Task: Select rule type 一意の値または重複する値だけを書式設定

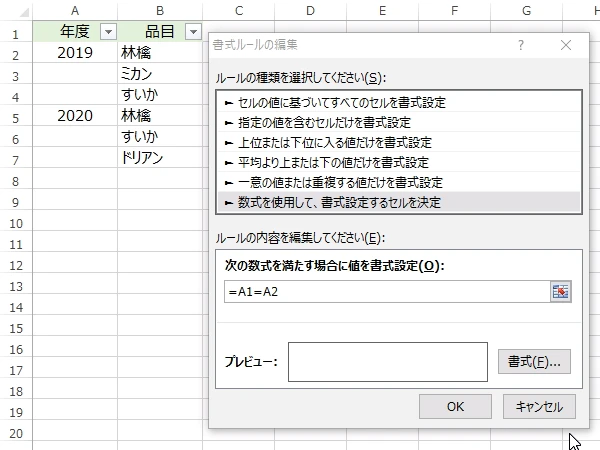Action: click(x=399, y=182)
